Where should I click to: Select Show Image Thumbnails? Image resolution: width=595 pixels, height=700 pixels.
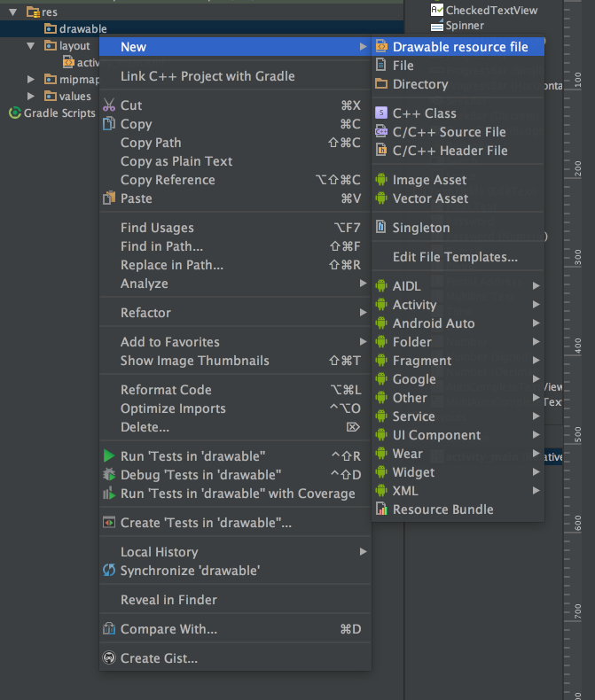(x=235, y=361)
